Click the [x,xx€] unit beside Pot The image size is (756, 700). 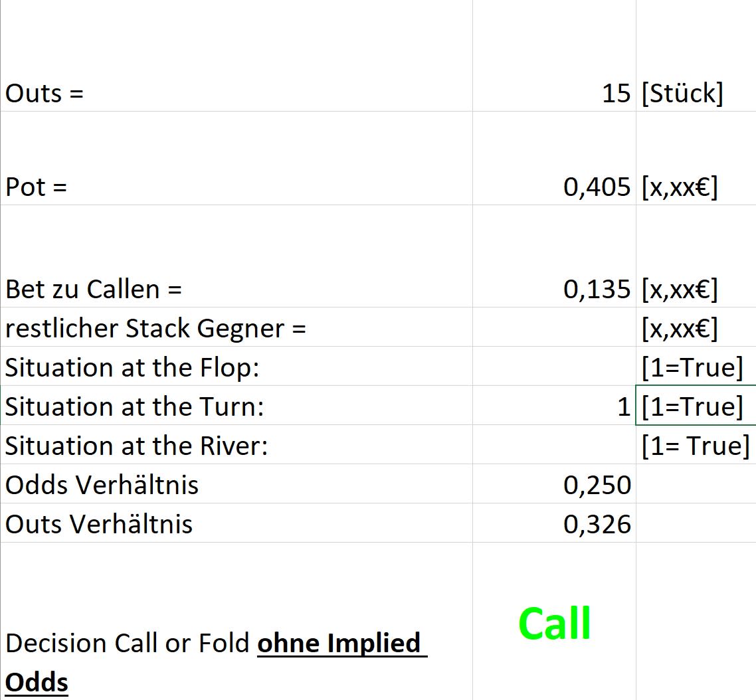[696, 158]
